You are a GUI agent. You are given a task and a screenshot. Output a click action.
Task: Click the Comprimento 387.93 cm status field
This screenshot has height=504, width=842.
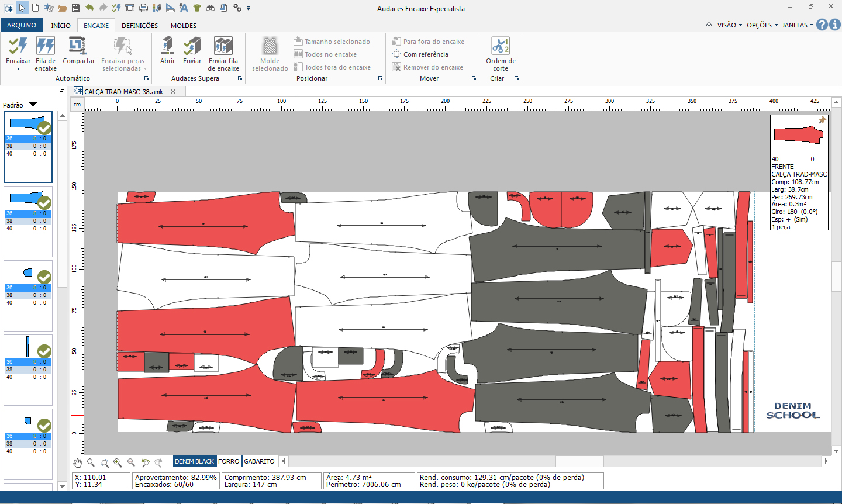coord(271,481)
